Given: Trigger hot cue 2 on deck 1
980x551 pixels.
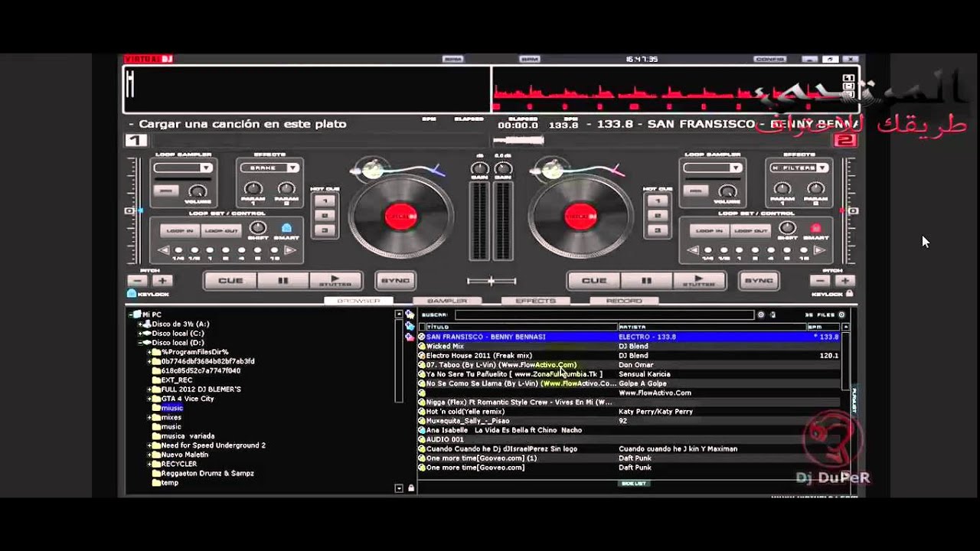Looking at the screenshot, I should (325, 216).
